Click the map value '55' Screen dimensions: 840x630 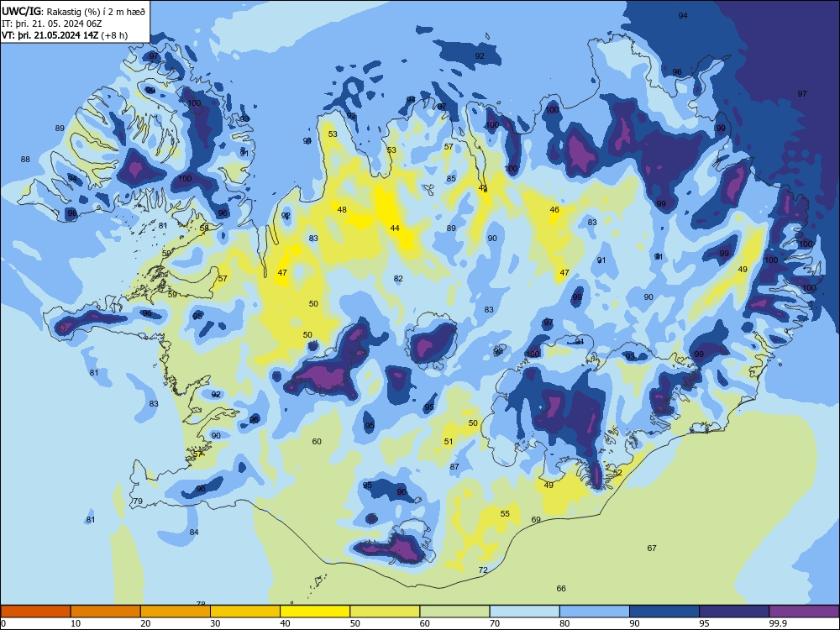click(505, 513)
